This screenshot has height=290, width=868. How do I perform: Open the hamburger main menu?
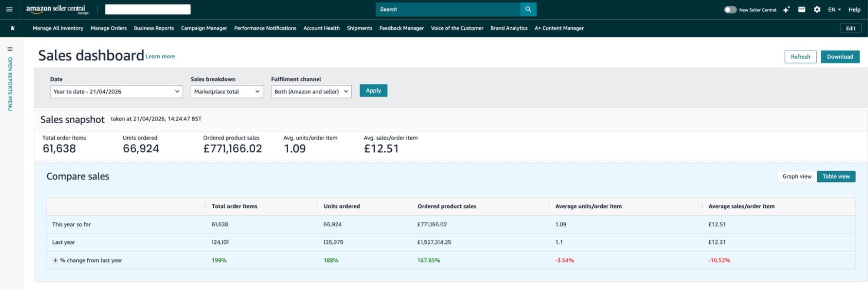point(9,9)
